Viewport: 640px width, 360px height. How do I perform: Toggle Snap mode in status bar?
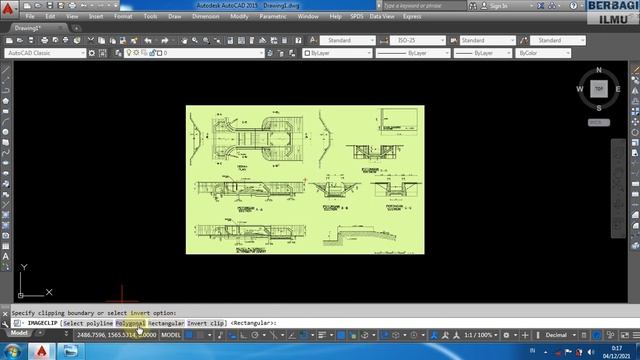[200, 335]
